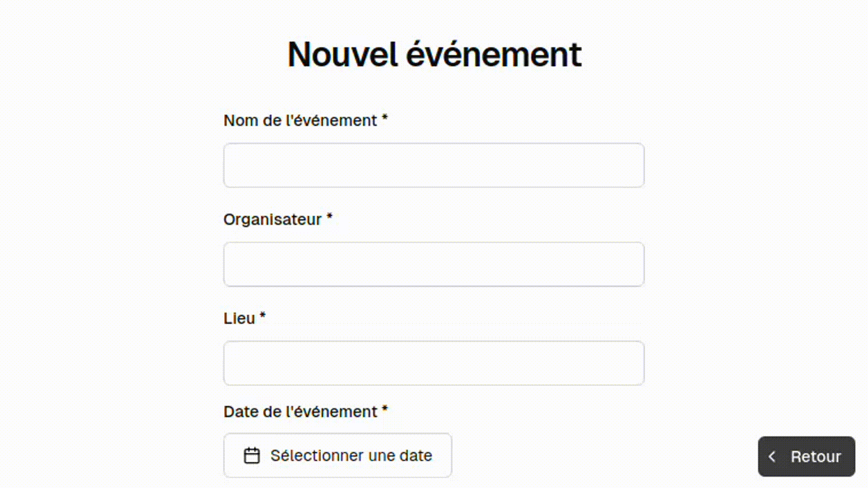Click the 'Nouvel événement' page heading
The width and height of the screenshot is (868, 488).
point(434,55)
